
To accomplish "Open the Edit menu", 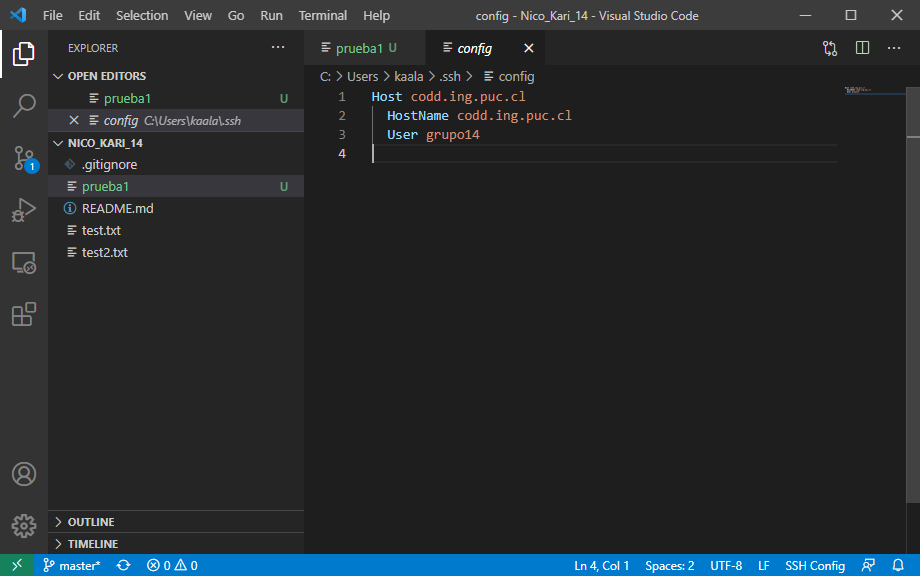I will tap(89, 16).
